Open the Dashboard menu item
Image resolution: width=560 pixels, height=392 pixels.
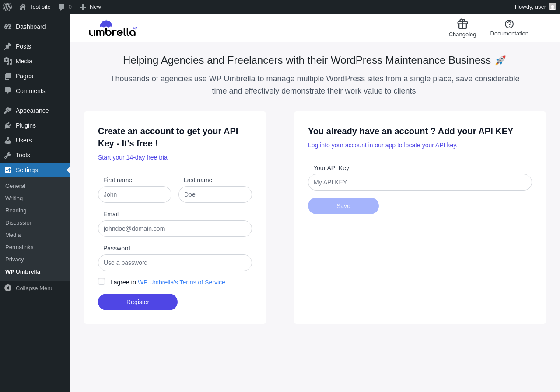point(35,27)
